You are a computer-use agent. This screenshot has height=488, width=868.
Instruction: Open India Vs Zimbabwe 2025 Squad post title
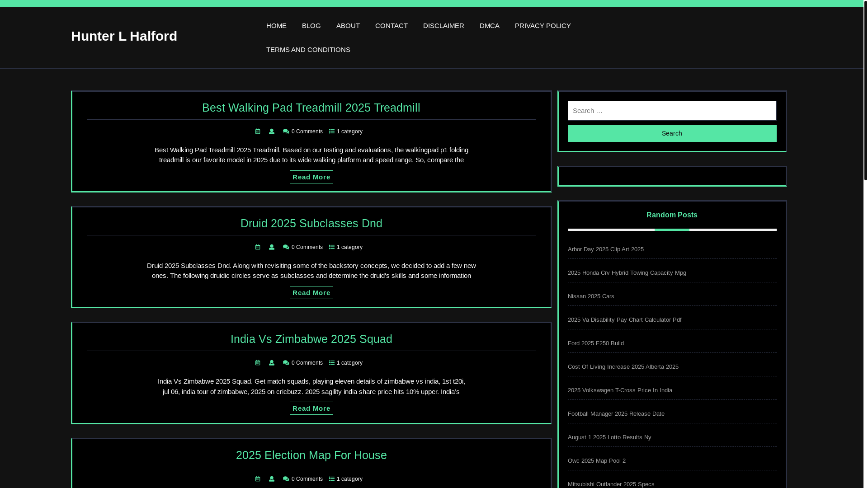pyautogui.click(x=311, y=339)
